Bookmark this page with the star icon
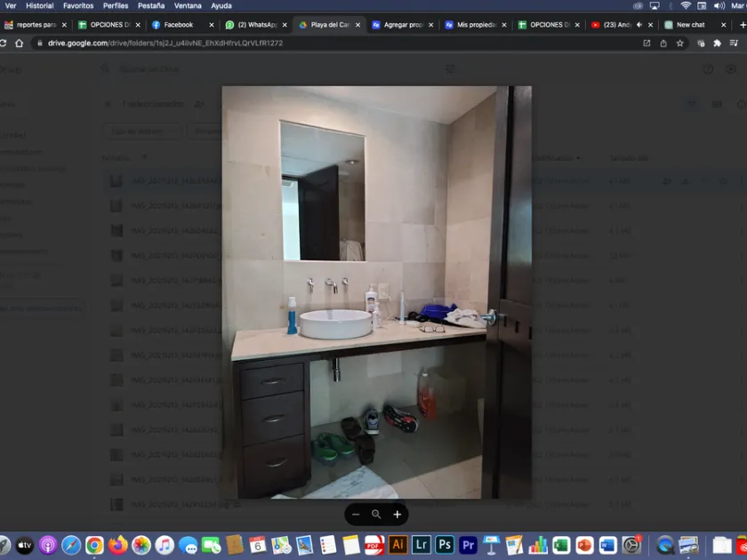 679,44
